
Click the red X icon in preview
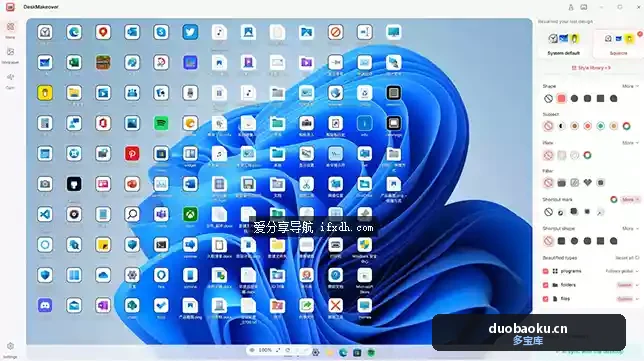pos(336,306)
